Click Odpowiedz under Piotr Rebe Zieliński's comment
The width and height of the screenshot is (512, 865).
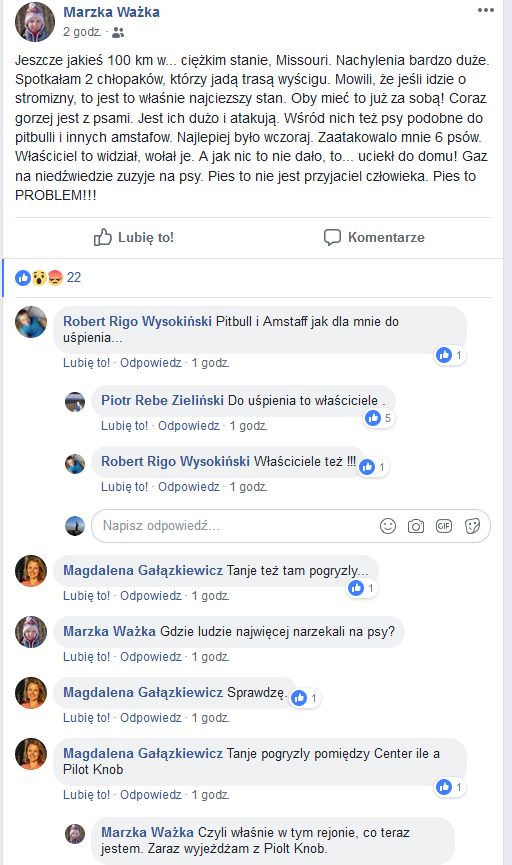(x=189, y=426)
